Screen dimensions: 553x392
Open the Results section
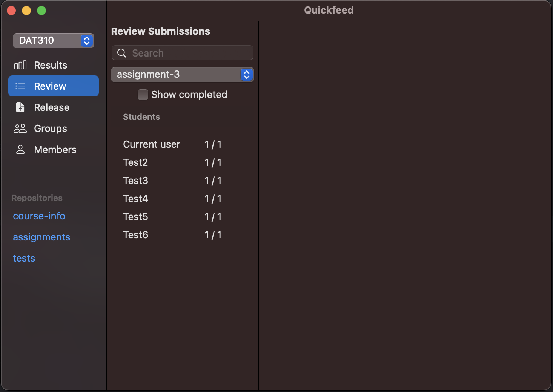[x=54, y=65]
